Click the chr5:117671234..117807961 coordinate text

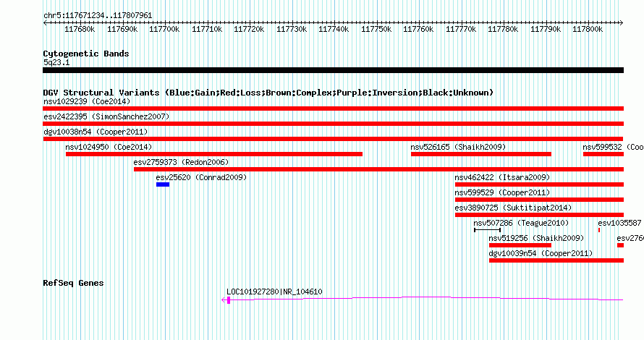click(x=98, y=15)
